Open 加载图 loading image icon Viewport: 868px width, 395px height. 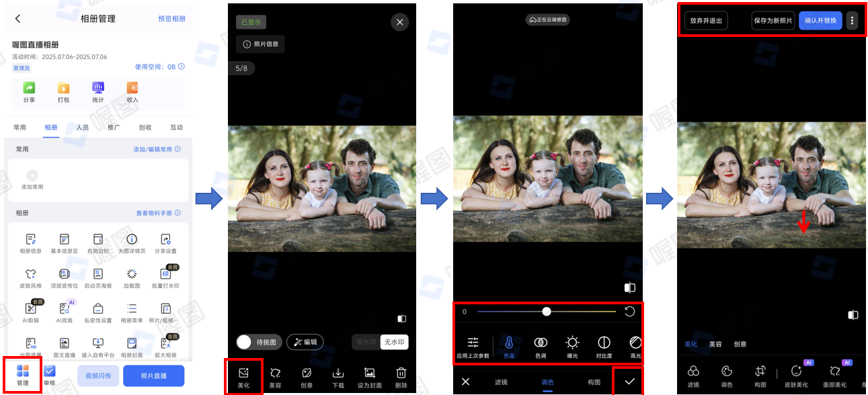click(x=132, y=274)
